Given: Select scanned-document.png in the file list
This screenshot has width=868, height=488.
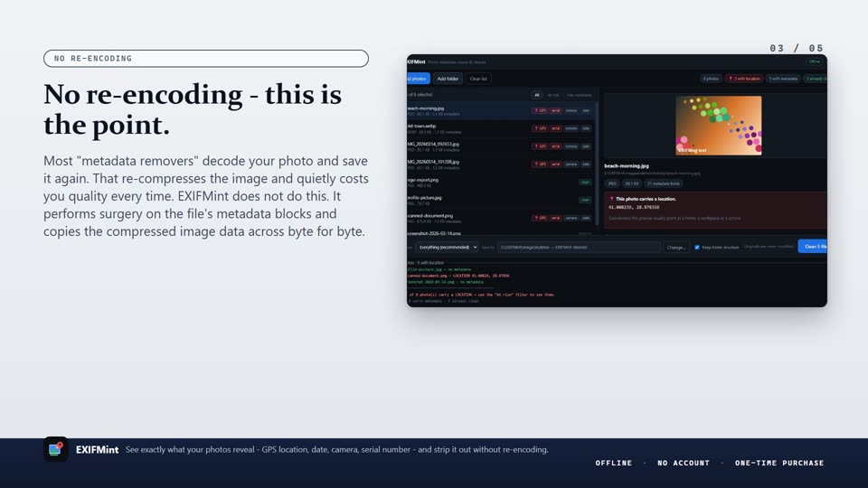Looking at the screenshot, I should (500, 218).
